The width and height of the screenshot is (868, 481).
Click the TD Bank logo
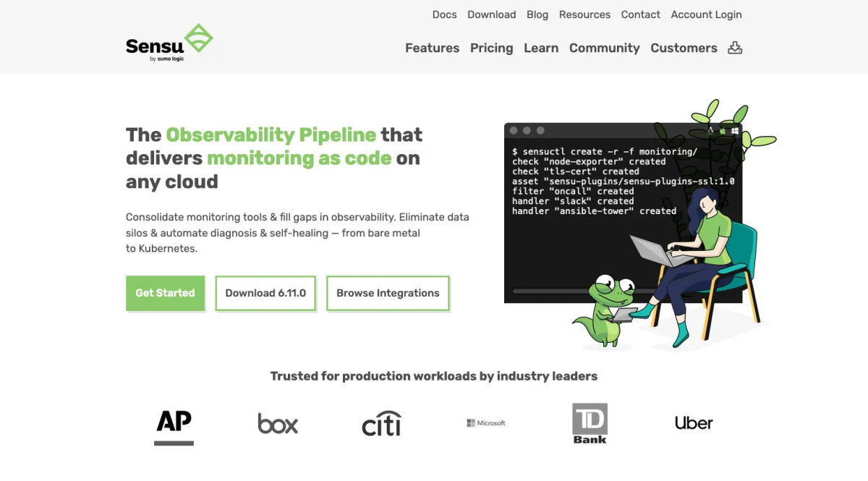(x=590, y=424)
